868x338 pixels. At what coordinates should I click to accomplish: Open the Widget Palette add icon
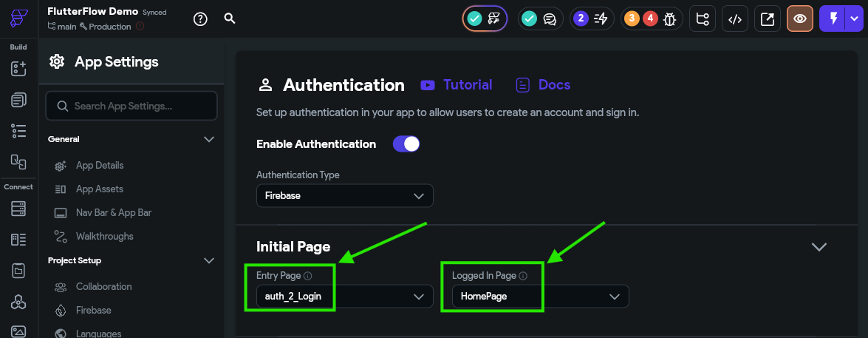tap(18, 69)
